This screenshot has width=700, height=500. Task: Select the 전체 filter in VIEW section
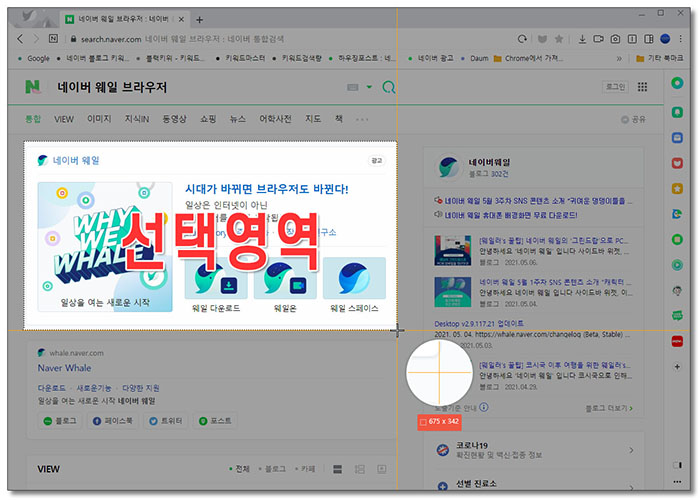(x=239, y=469)
